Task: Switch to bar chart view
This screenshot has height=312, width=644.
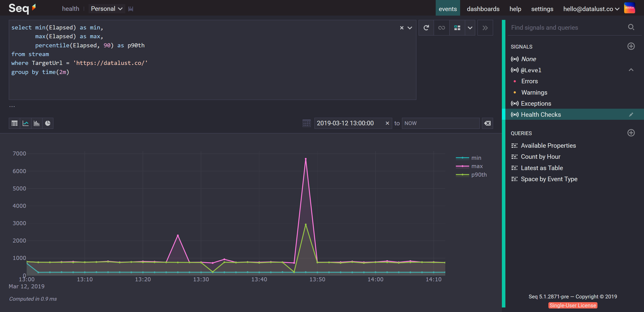Action: click(36, 123)
